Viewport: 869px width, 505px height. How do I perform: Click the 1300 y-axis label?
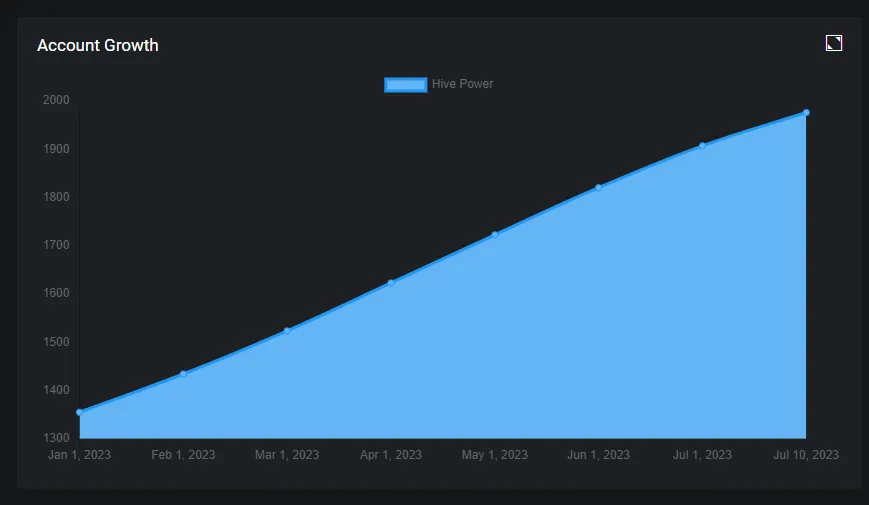pyautogui.click(x=56, y=438)
